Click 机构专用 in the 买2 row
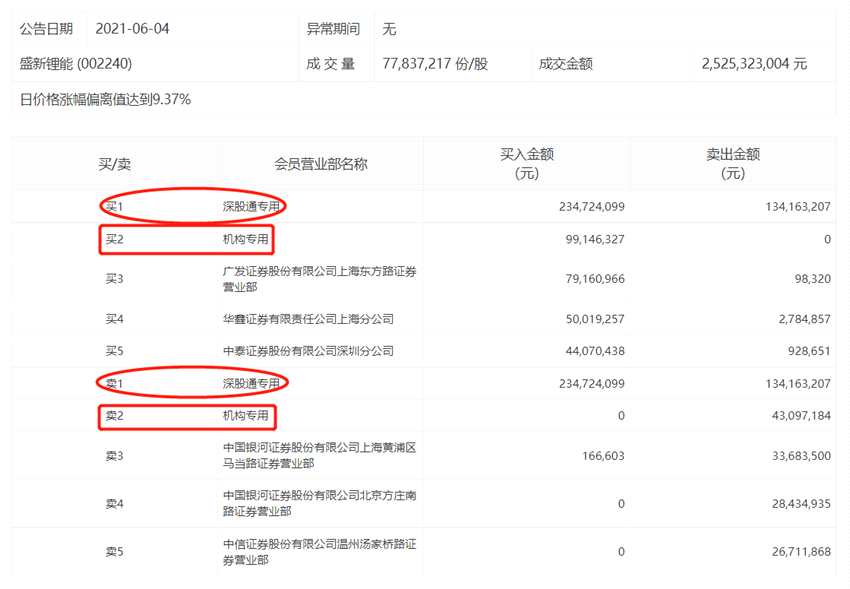The width and height of the screenshot is (850, 589). [x=246, y=239]
